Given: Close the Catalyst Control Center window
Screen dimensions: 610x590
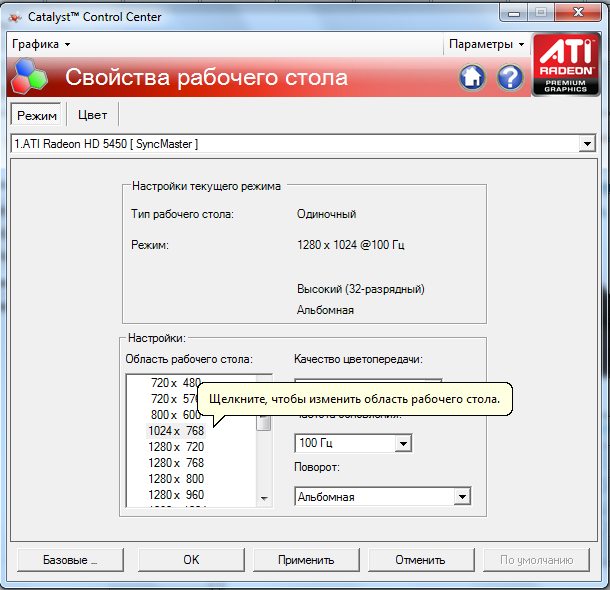Looking at the screenshot, I should click(x=578, y=12).
